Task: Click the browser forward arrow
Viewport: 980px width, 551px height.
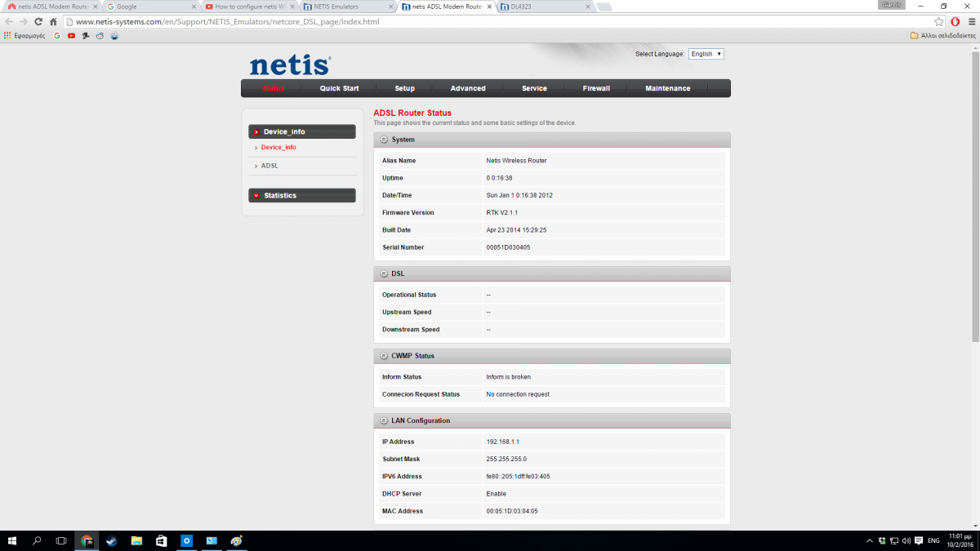Action: click(x=24, y=22)
